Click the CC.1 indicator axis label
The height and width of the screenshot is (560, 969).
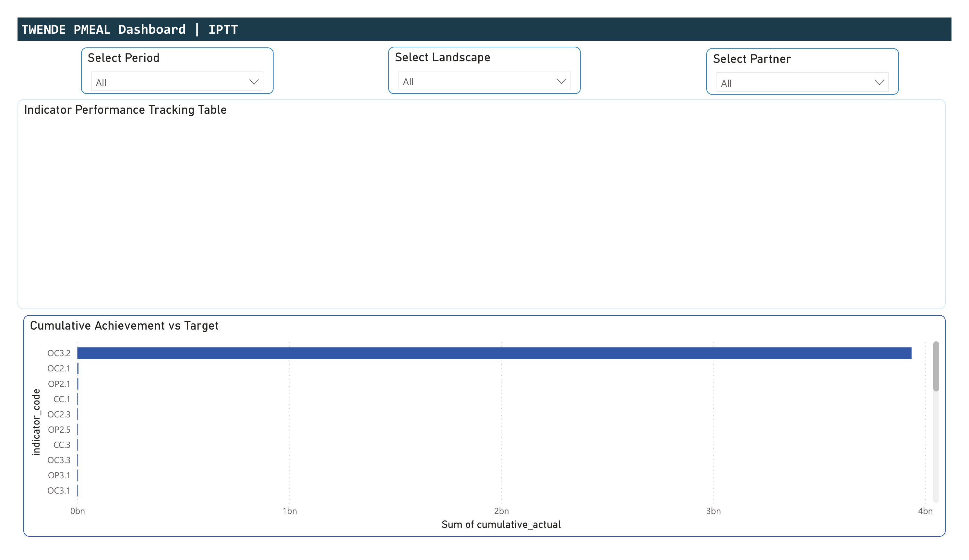62,399
